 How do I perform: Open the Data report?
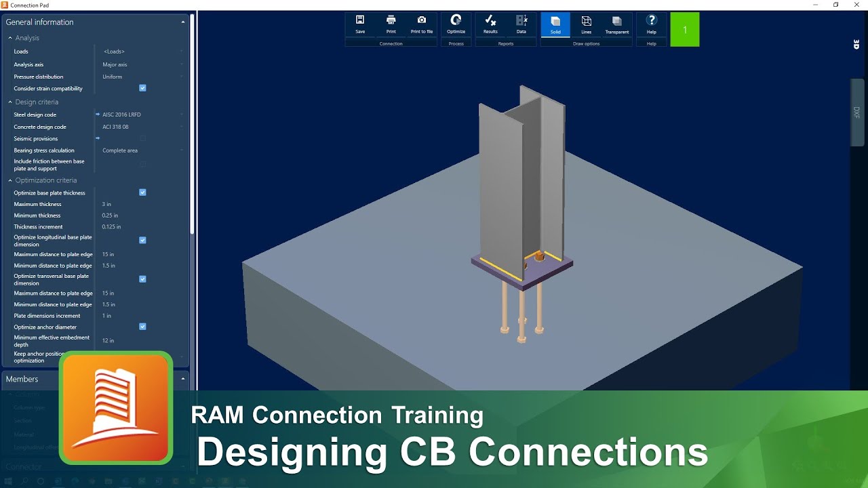[521, 24]
